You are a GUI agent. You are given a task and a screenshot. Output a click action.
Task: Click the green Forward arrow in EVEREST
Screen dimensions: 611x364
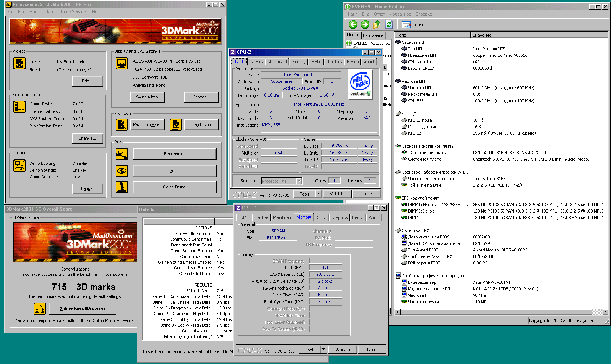(365, 24)
